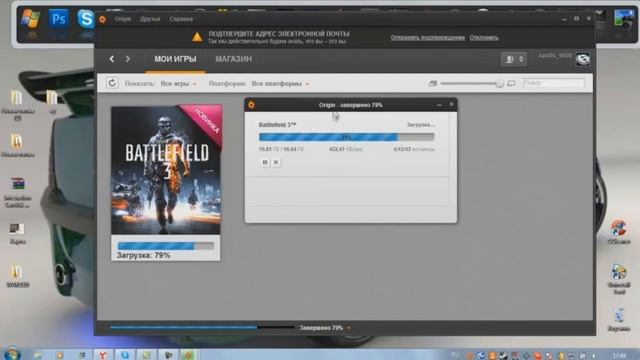The image size is (640, 360).
Task: Select the Battlefield 3 game cover
Action: coord(166,170)
